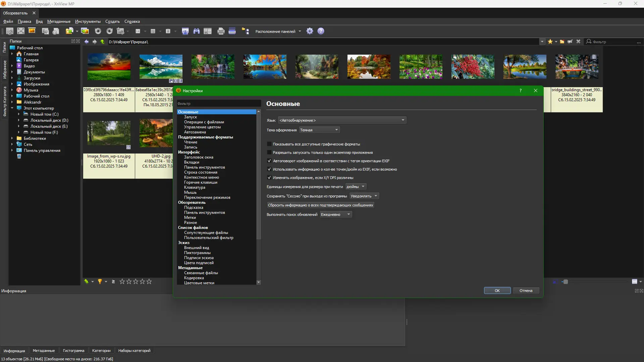Open the 'Тема оформления' theme dropdown
The image size is (644, 362).
click(x=319, y=130)
